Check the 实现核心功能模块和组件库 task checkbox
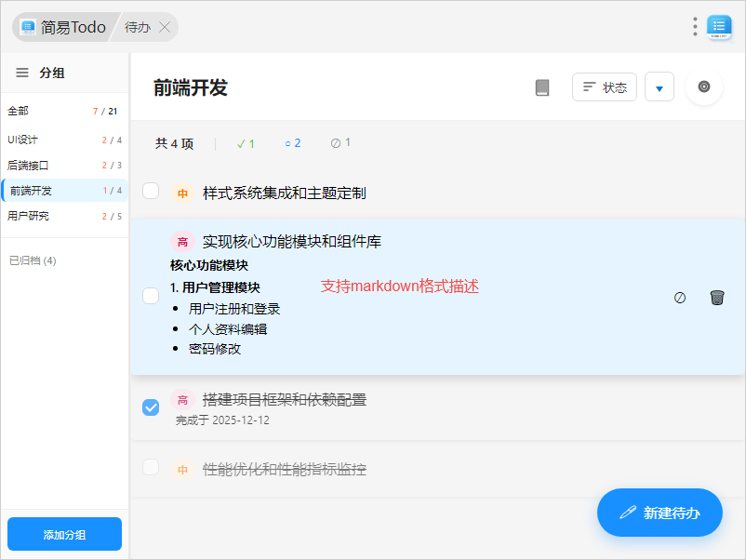The height and width of the screenshot is (560, 746). pyautogui.click(x=151, y=296)
